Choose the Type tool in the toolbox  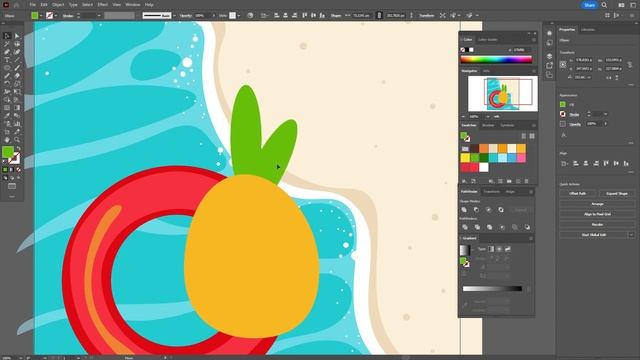point(7,60)
